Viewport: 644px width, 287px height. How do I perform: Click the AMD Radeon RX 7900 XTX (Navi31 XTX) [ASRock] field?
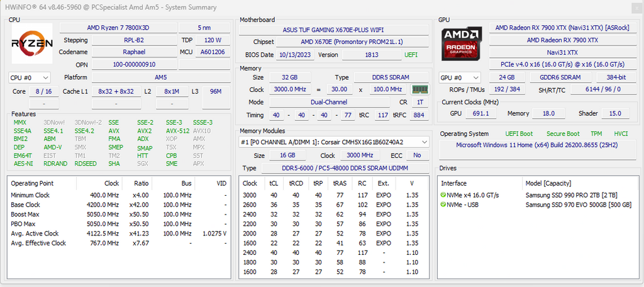click(562, 28)
